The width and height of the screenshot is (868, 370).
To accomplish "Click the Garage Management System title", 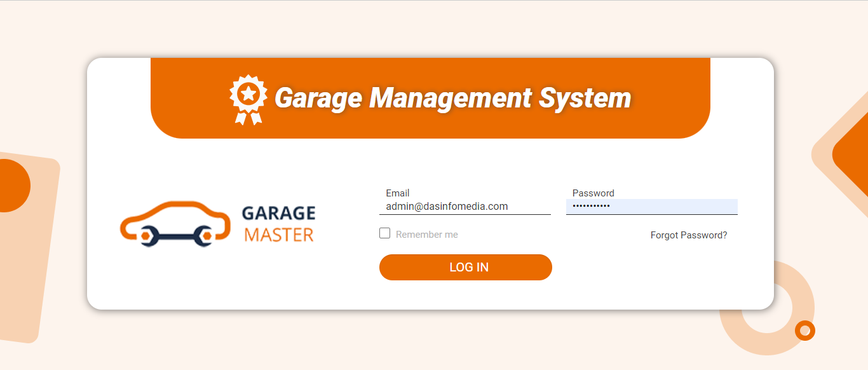I will tap(452, 98).
